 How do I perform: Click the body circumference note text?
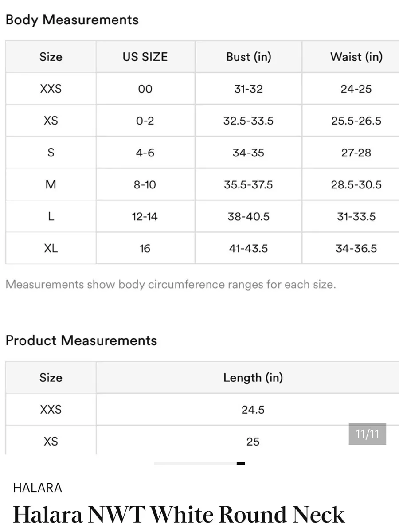point(171,284)
